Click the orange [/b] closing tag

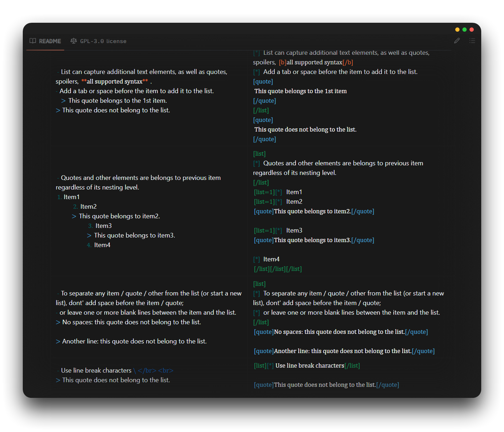[x=348, y=63]
